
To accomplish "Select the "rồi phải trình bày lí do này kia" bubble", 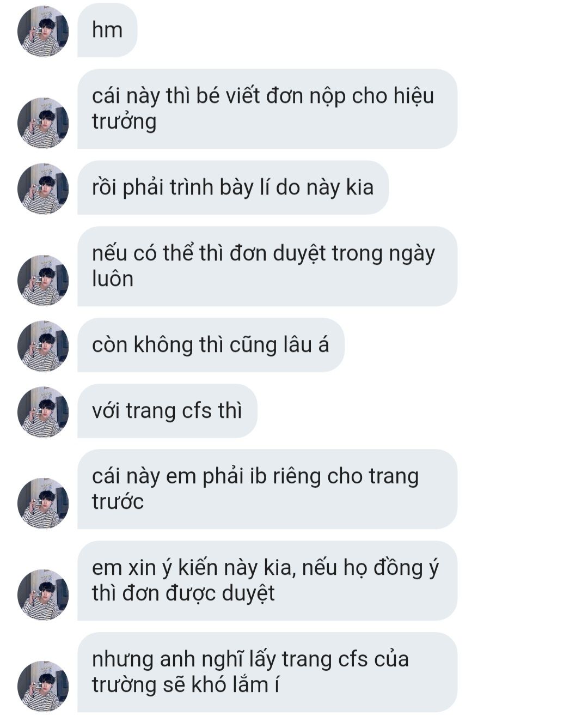I will point(233,187).
